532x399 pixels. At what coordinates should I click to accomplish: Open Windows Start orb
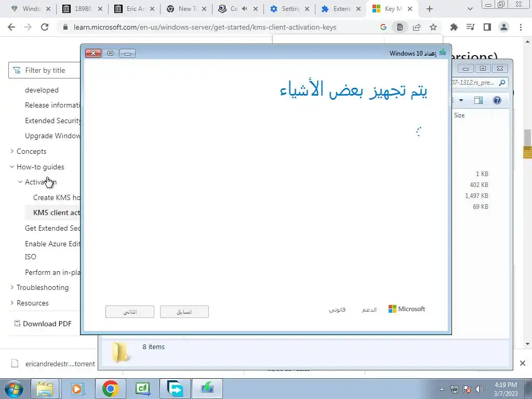click(x=14, y=389)
